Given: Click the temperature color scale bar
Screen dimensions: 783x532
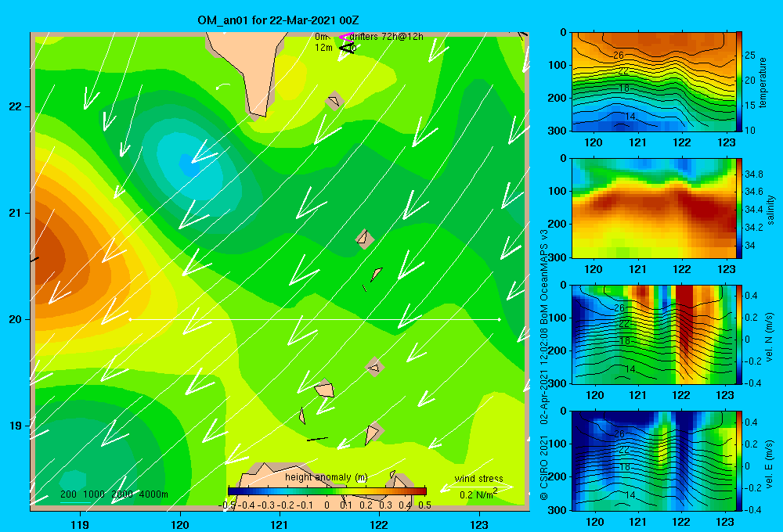Looking at the screenshot, I should click(x=740, y=82).
